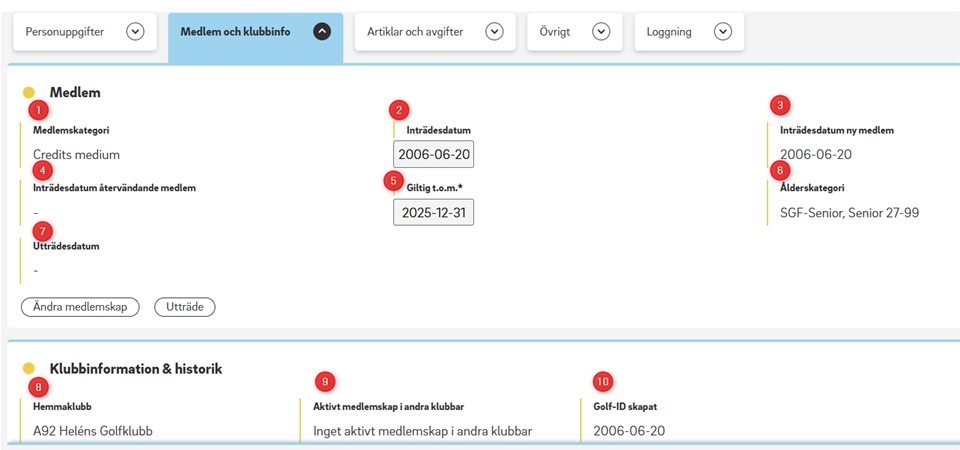Click yellow dot beside Klubbinformation & historik
This screenshot has height=450, width=960.
[x=29, y=369]
